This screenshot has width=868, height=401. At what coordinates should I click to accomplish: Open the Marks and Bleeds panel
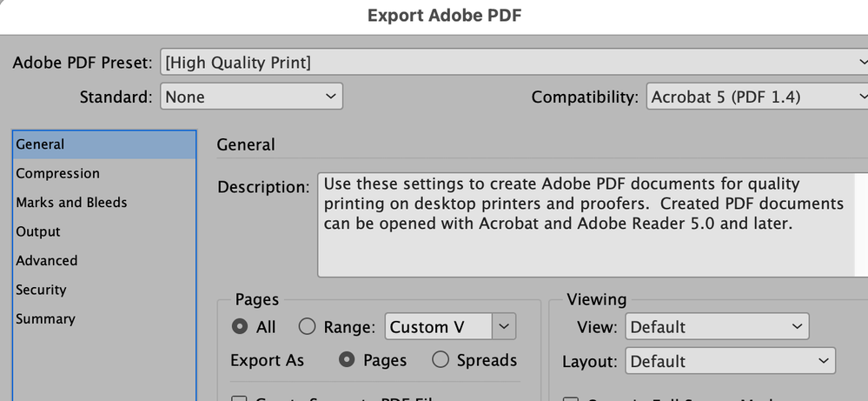[x=71, y=203]
